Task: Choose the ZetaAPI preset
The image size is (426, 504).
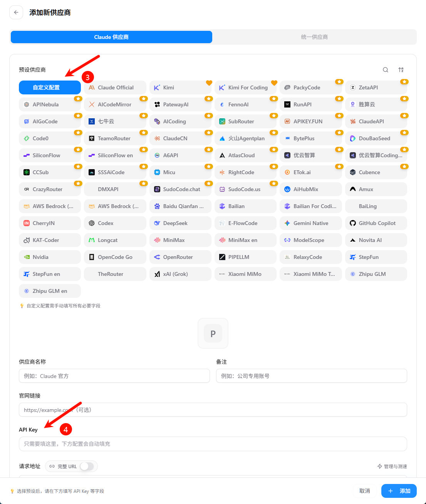Action: [376, 87]
